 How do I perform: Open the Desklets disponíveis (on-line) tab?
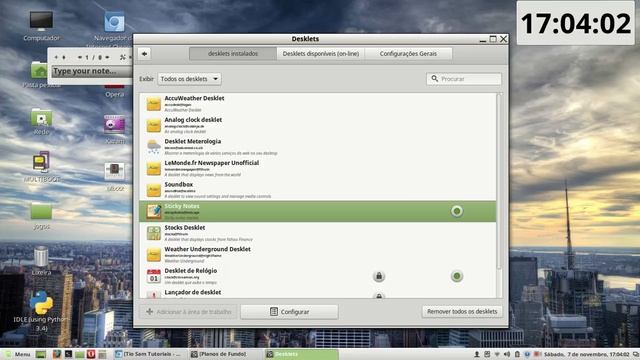[320, 53]
